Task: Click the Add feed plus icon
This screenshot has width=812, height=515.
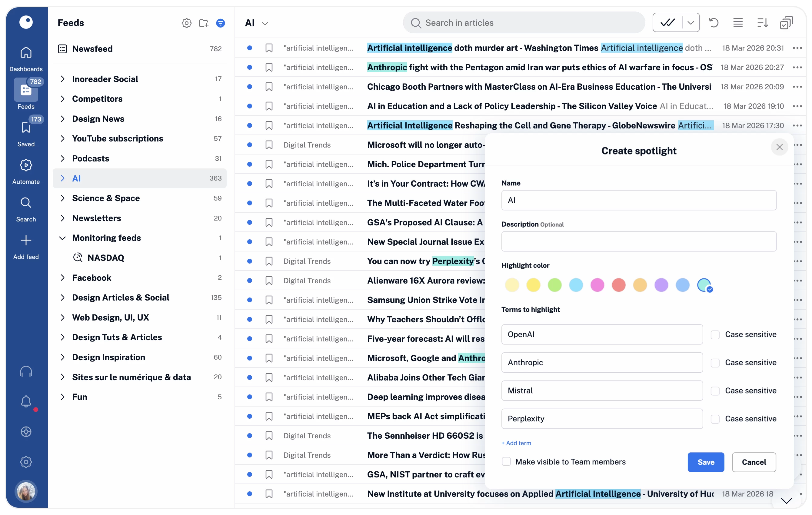Action: 26,241
